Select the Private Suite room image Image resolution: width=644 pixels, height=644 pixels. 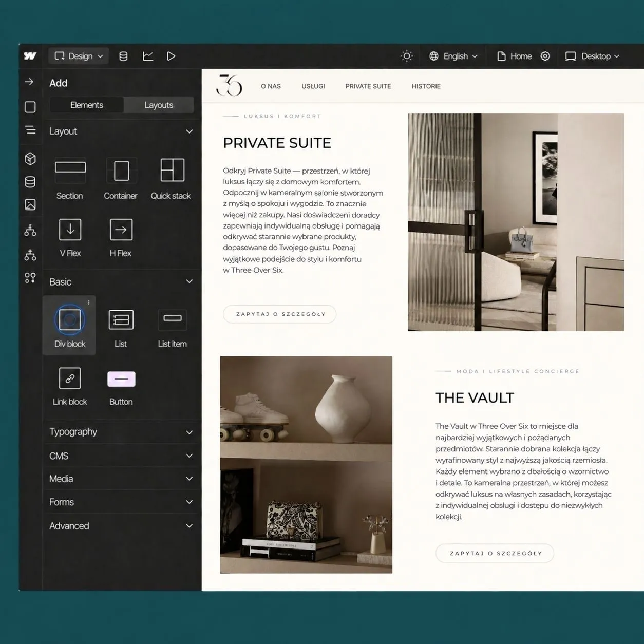pos(516,222)
